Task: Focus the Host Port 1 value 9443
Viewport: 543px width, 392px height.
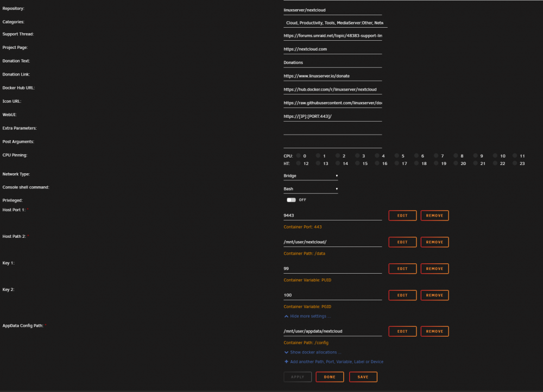Action: point(332,216)
